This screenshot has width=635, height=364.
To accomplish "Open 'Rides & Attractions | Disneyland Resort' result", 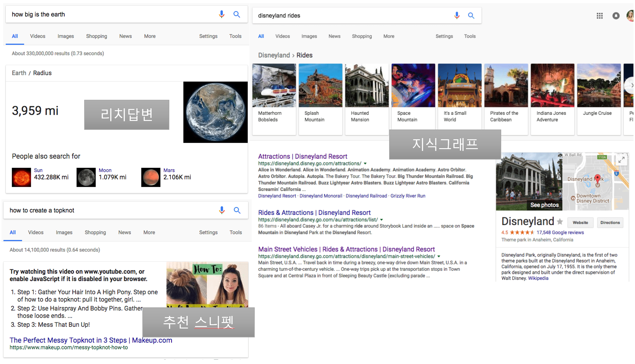I will pyautogui.click(x=314, y=212).
